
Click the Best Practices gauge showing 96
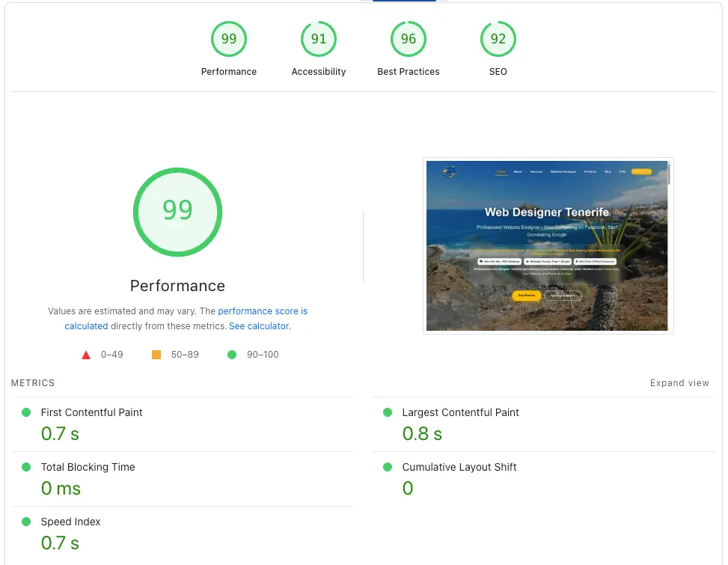point(409,38)
